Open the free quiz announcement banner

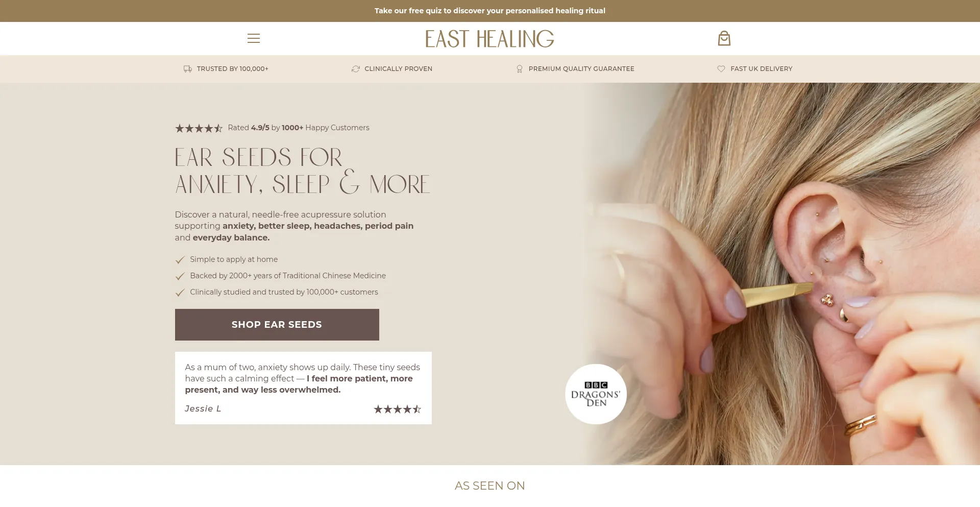490,11
